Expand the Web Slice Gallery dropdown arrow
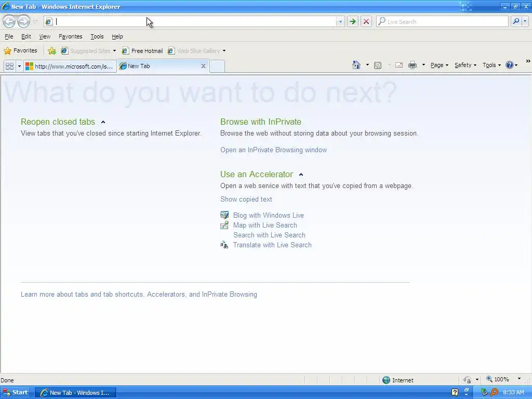532x399 pixels. (224, 51)
